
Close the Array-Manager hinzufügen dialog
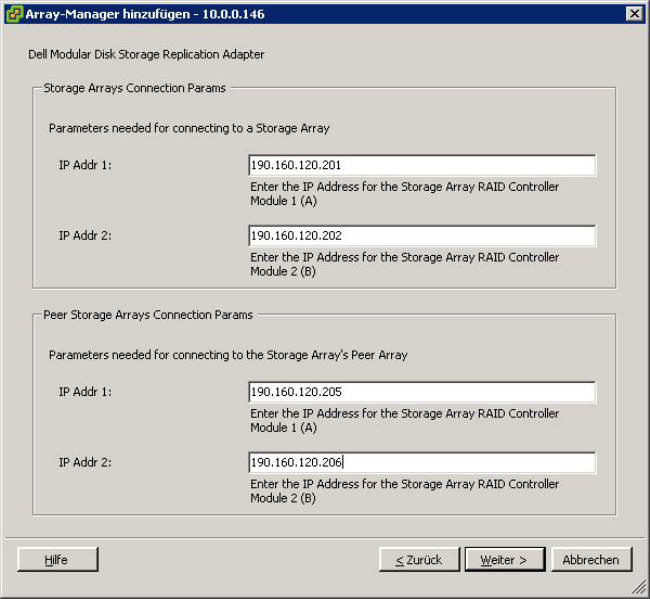coord(633,13)
